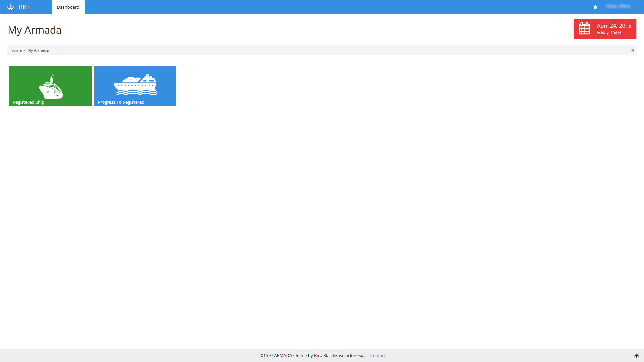Open the Dashboard tab

pyautogui.click(x=68, y=7)
